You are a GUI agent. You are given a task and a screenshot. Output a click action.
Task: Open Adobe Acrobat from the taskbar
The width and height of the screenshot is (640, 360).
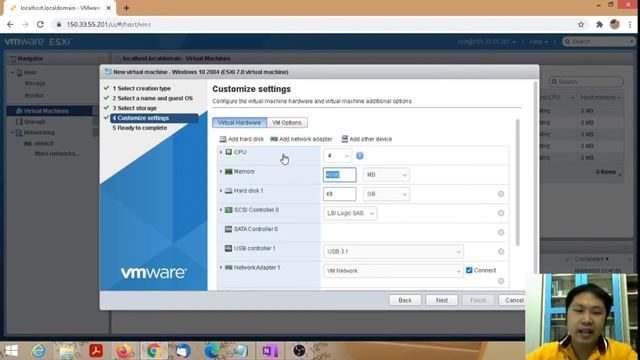click(96, 351)
